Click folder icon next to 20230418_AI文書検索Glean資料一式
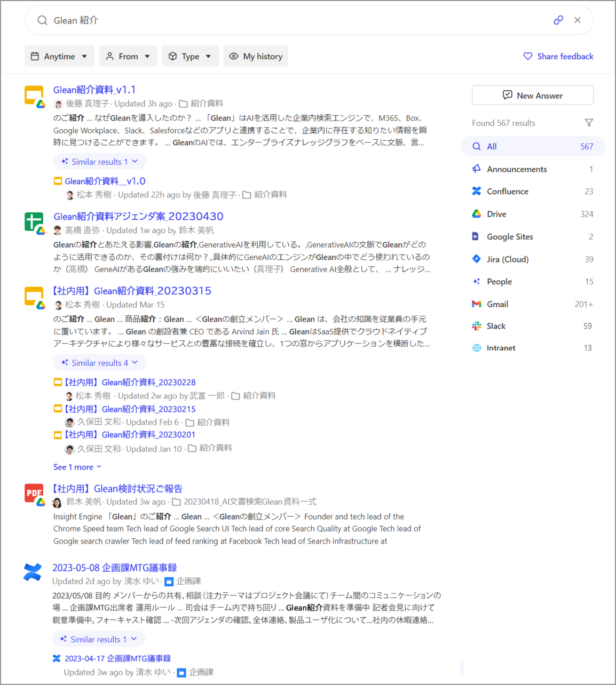This screenshot has width=616, height=685. [176, 502]
